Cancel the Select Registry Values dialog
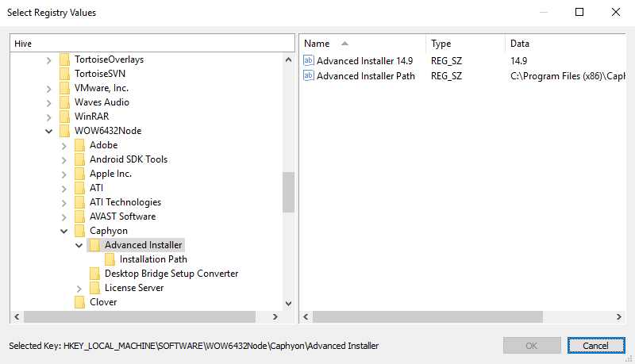Screen dimensions: 635x364 pos(596,346)
